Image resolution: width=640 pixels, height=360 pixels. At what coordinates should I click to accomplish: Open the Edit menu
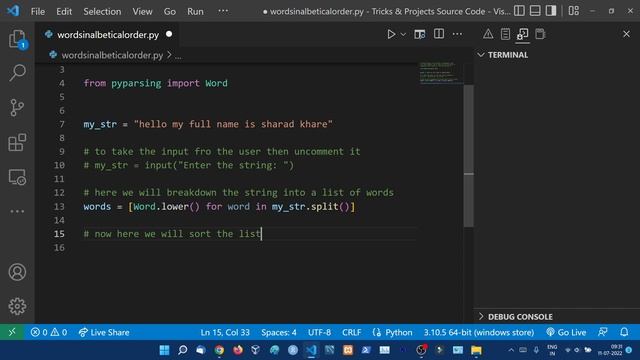[x=64, y=11]
